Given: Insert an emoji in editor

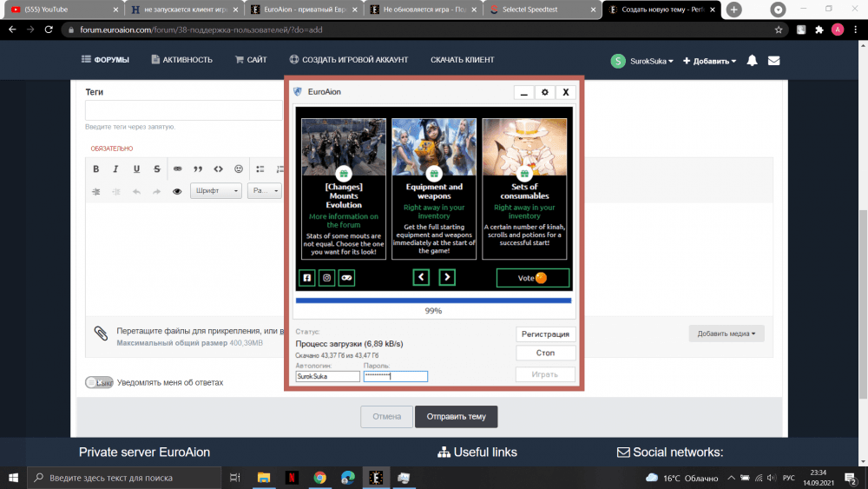Looking at the screenshot, I should [239, 169].
